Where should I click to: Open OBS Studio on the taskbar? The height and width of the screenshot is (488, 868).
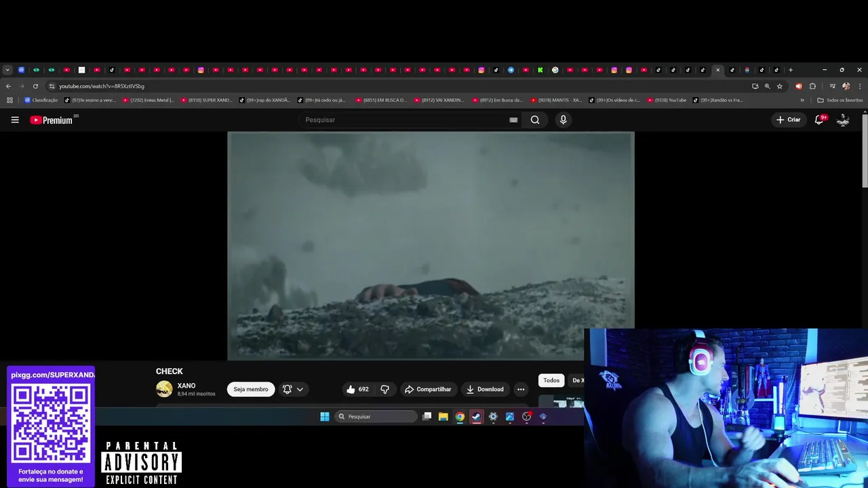coord(526,417)
